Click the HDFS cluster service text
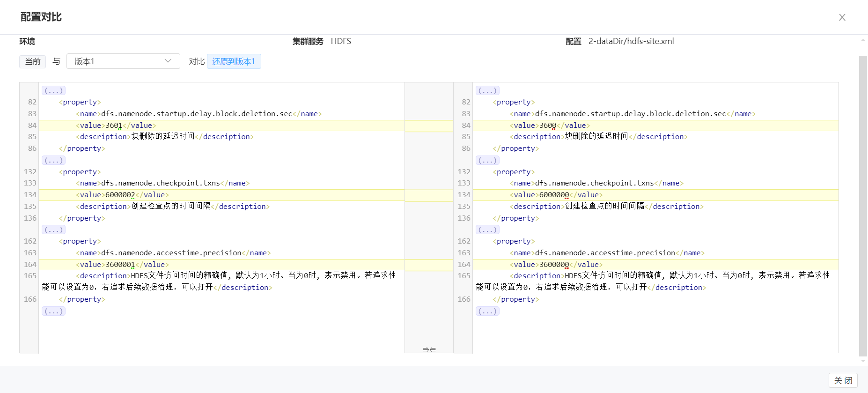Screen dimensions: 868x393 click(x=341, y=41)
